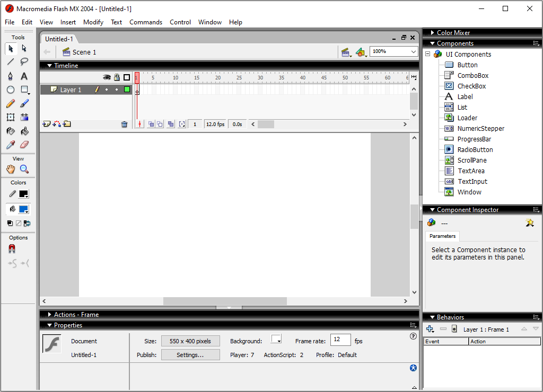The image size is (543, 392).
Task: Click the Frame rate input field
Action: 340,340
